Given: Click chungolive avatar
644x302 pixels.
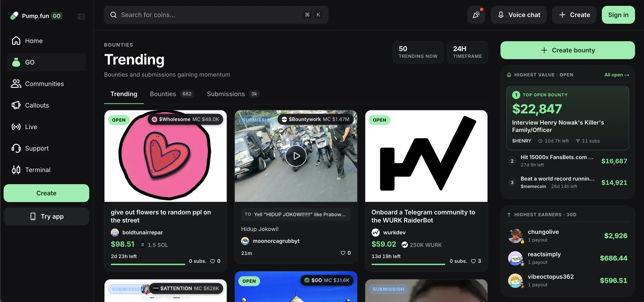Looking at the screenshot, I should click(x=515, y=235).
